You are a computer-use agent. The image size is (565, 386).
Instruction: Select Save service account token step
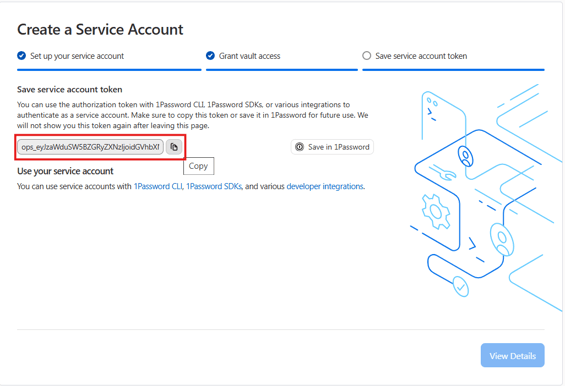(421, 56)
